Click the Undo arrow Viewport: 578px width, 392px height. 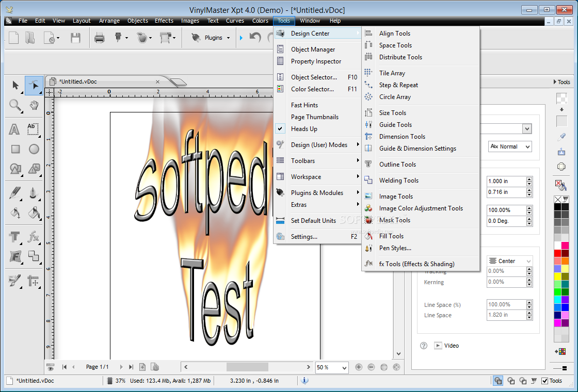point(255,37)
